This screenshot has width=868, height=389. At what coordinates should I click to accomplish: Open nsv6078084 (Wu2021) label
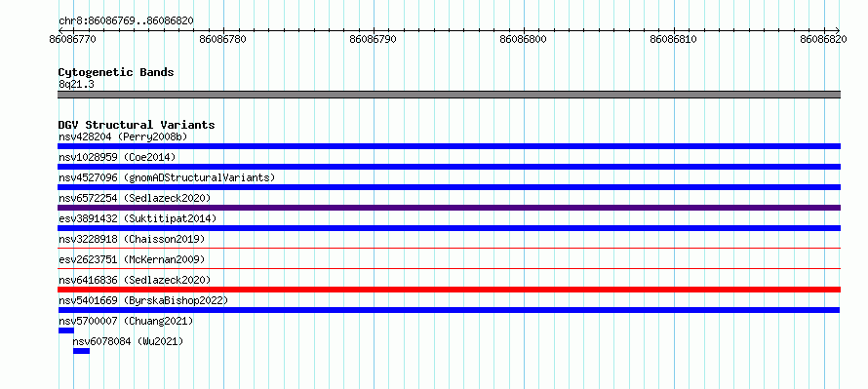(128, 341)
